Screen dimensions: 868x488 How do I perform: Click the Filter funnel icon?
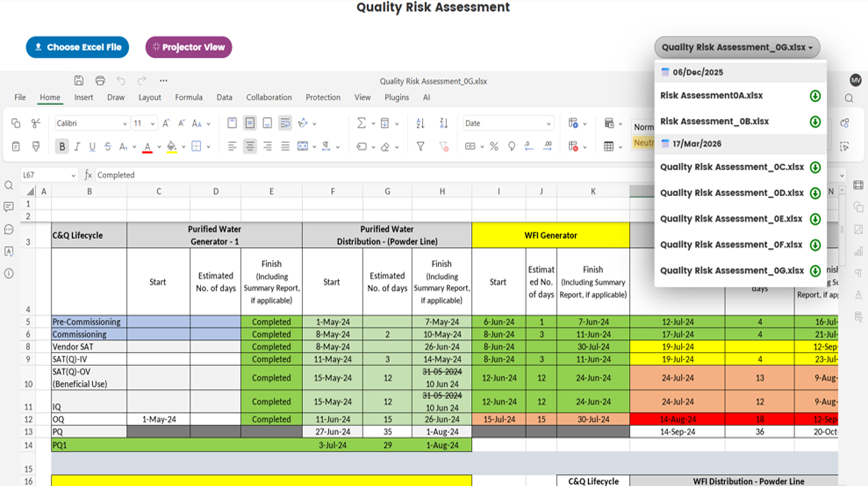click(420, 146)
